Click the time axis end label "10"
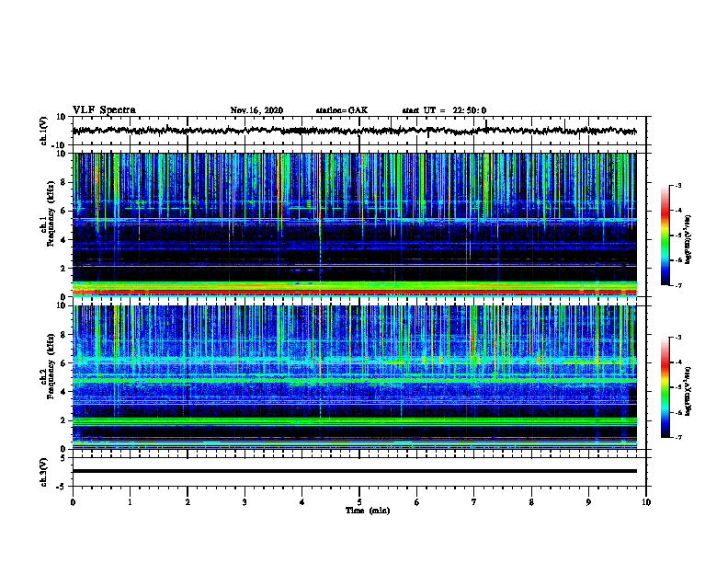The image size is (728, 563). [646, 502]
